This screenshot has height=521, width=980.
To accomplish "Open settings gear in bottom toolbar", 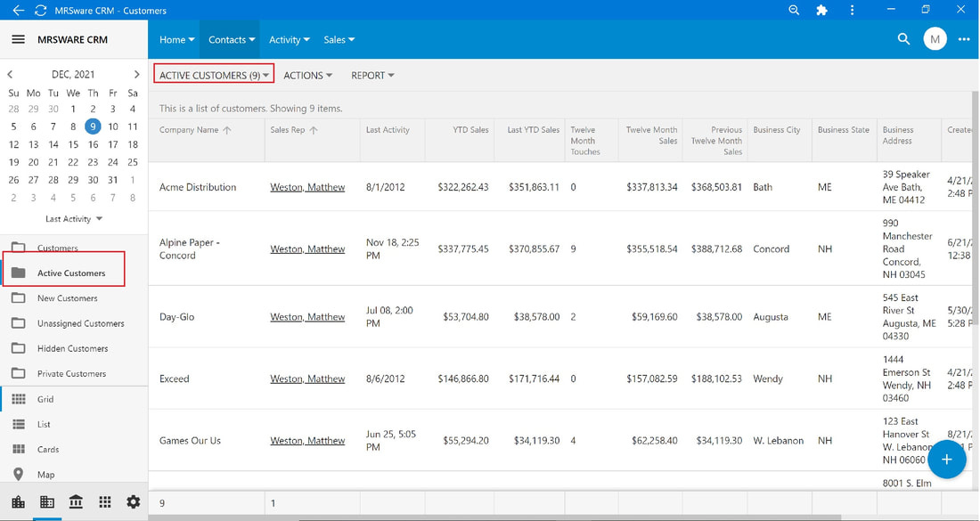I will pyautogui.click(x=133, y=501).
